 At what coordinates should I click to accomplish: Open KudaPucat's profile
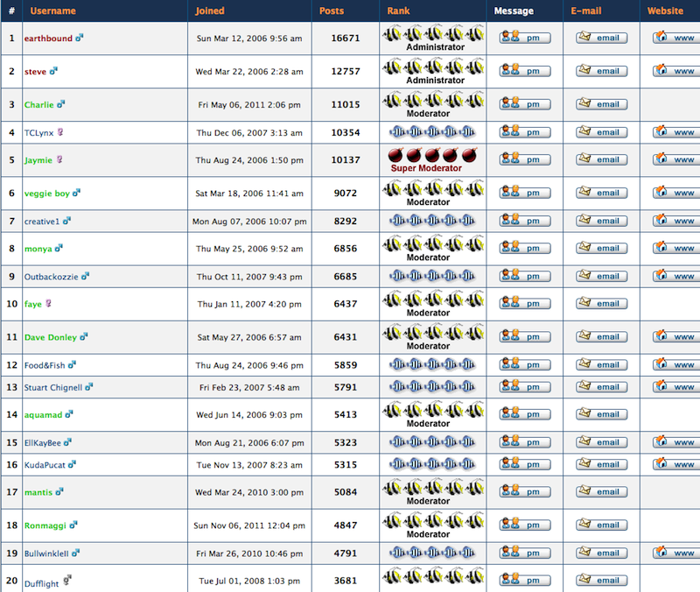click(x=46, y=465)
